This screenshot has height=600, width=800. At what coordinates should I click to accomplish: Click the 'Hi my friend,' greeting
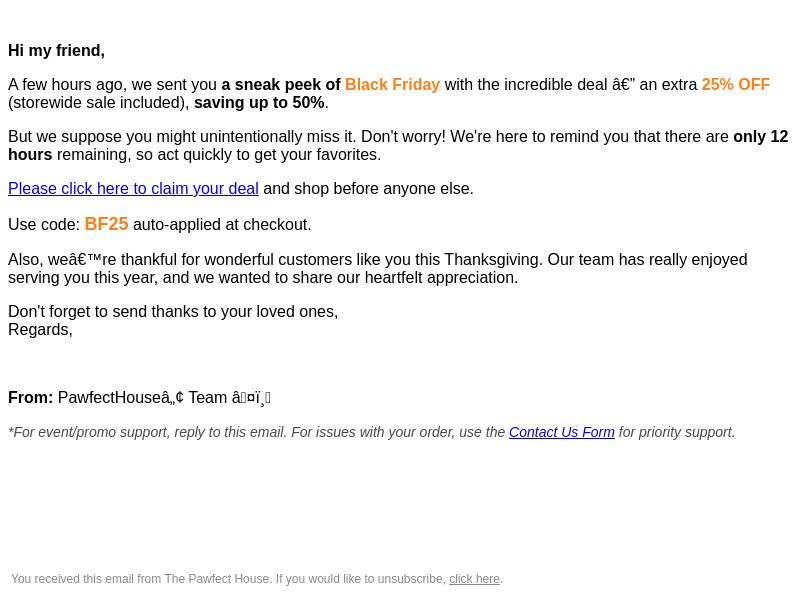point(57,51)
